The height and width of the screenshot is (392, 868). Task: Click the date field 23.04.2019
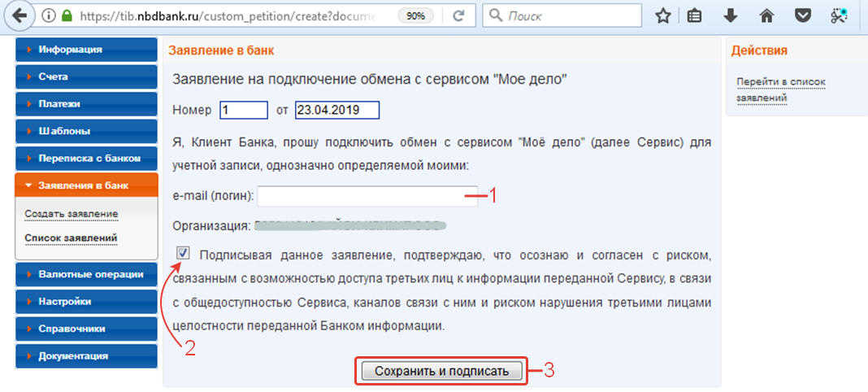click(337, 110)
